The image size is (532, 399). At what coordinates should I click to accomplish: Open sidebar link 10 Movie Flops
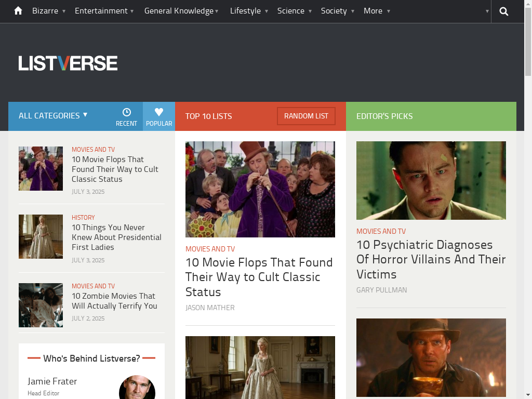tap(115, 169)
